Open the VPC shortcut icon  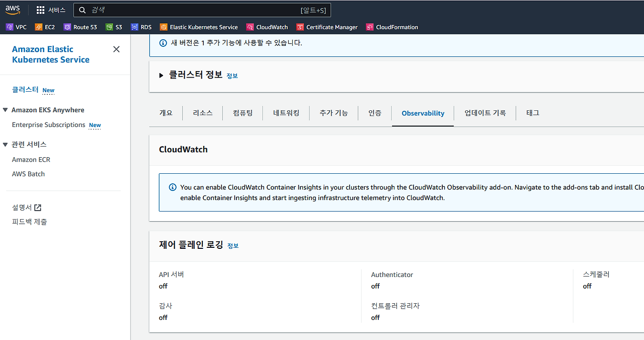(9, 27)
